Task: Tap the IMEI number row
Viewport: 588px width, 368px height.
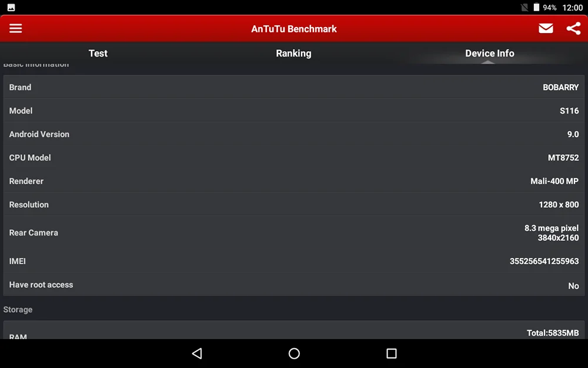Action: point(294,261)
